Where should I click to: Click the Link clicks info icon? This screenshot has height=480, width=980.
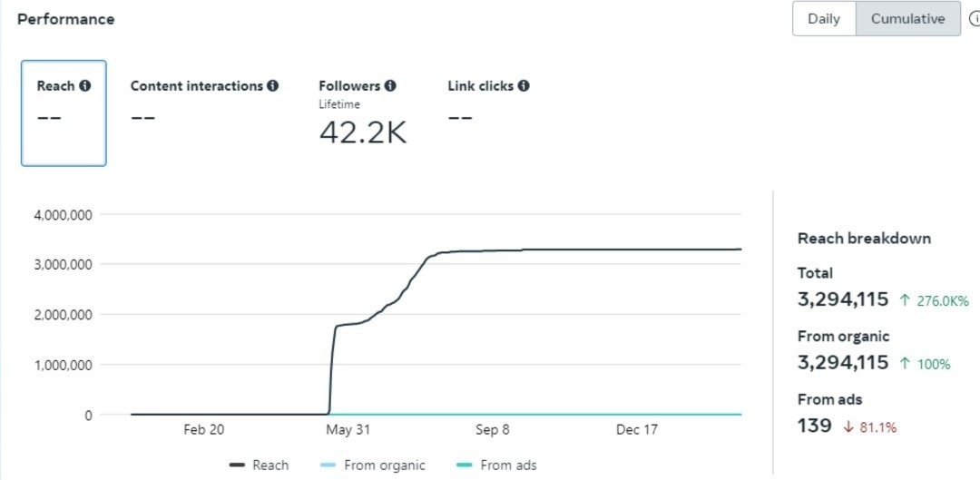tap(524, 86)
